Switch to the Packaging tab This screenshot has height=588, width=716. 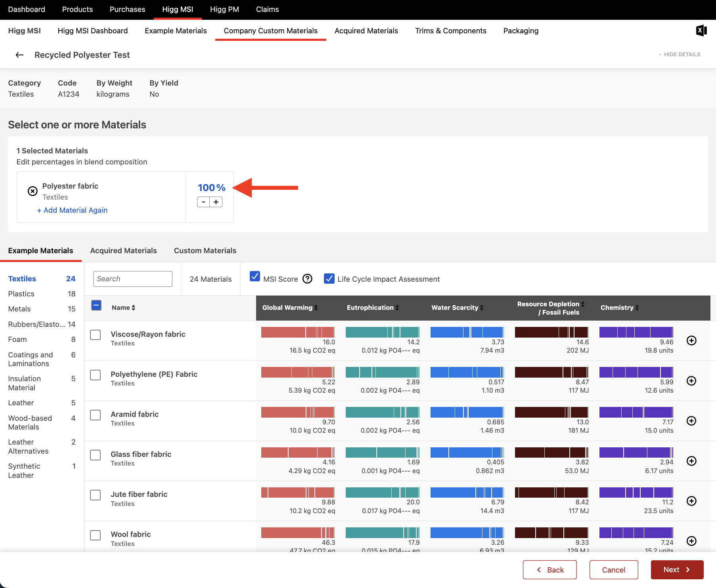[521, 31]
